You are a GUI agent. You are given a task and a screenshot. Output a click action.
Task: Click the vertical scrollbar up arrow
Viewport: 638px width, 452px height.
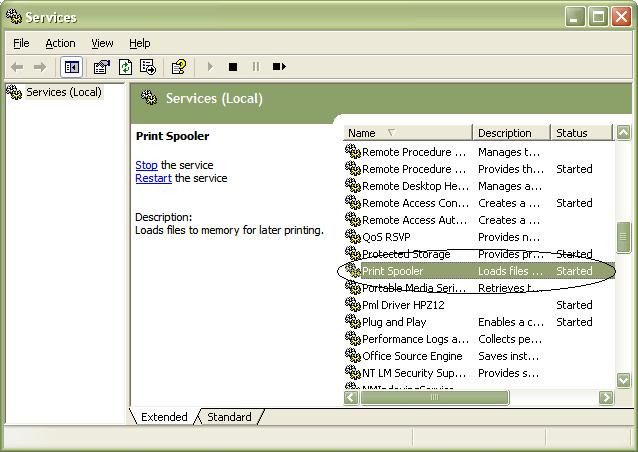tap(623, 132)
